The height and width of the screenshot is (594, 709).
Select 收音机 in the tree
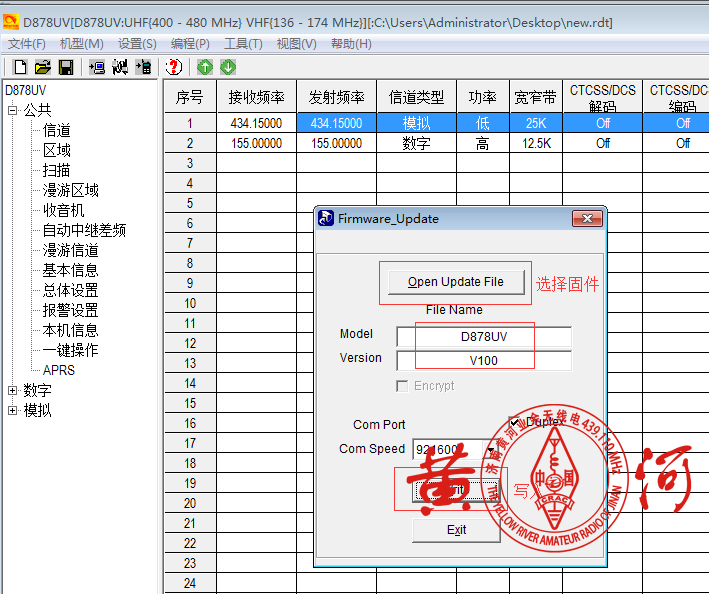click(x=63, y=210)
